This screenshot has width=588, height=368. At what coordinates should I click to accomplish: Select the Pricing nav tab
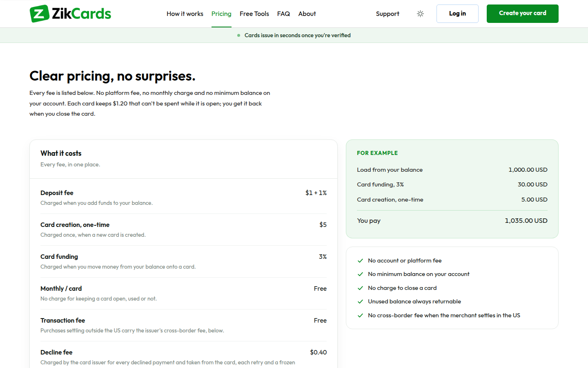tap(221, 14)
